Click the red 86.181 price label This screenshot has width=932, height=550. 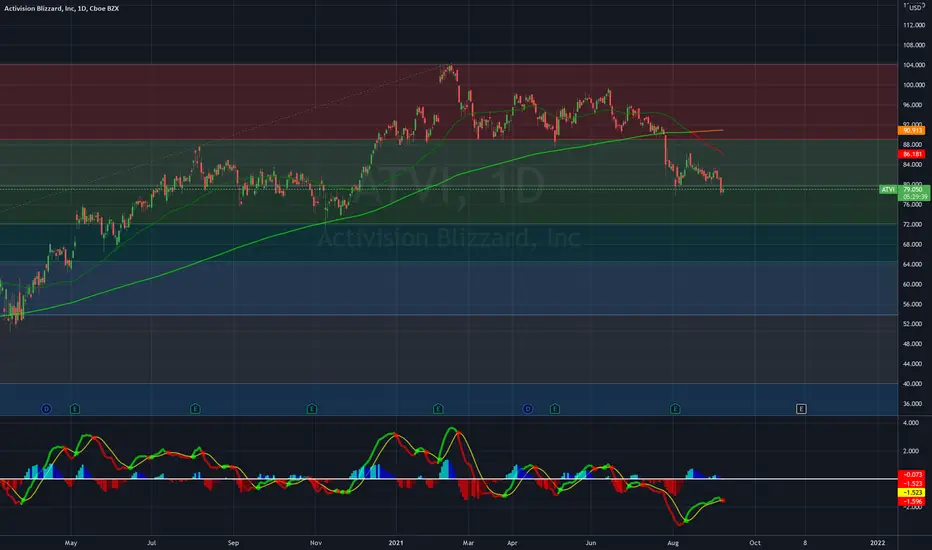point(912,154)
